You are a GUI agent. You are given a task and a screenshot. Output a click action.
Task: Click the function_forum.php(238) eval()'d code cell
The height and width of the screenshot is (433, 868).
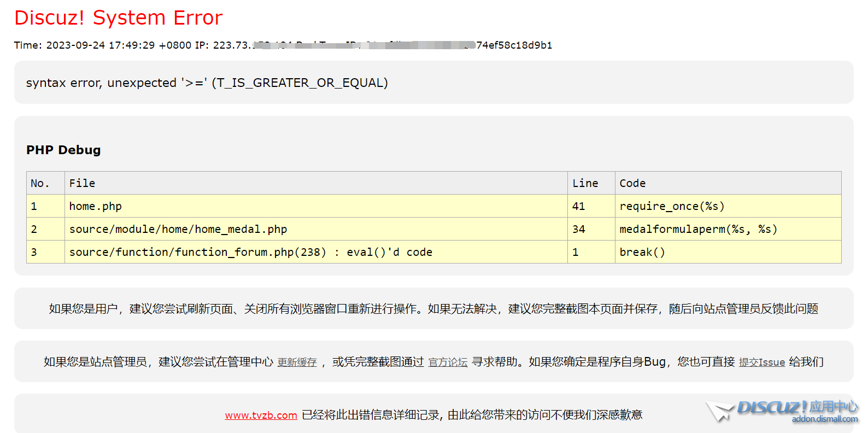[316, 252]
